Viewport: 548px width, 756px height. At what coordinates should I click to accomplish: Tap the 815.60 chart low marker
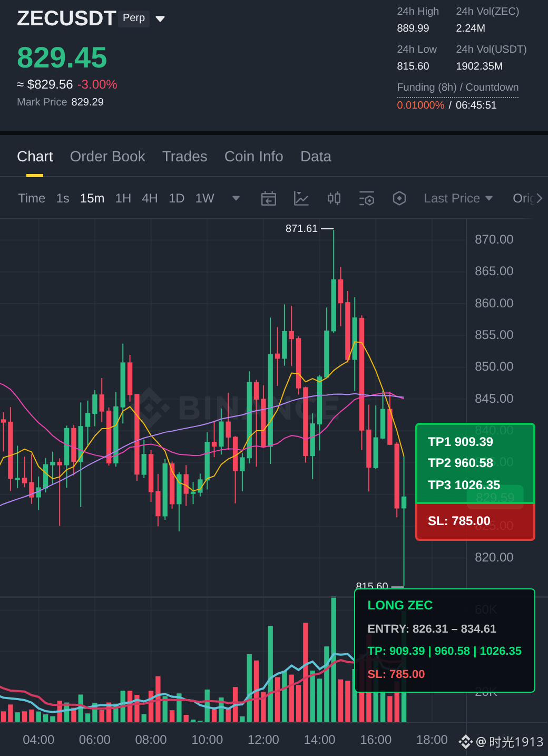372,585
